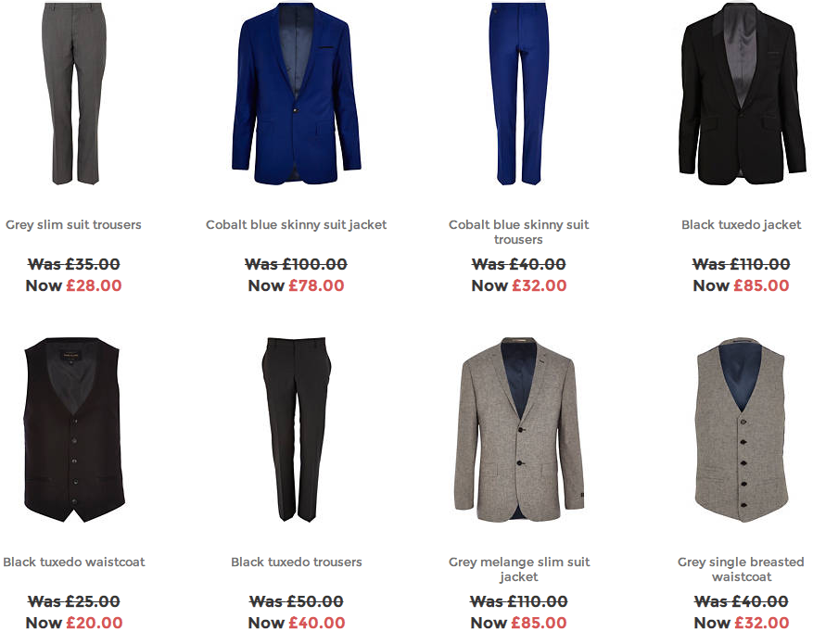Open the cobalt blue skinny trousers image
The height and width of the screenshot is (644, 813).
(518, 94)
